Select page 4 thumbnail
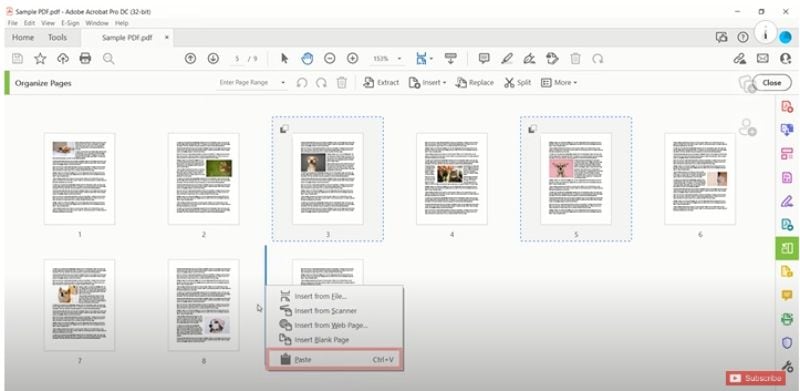The width and height of the screenshot is (800, 391). tap(452, 179)
